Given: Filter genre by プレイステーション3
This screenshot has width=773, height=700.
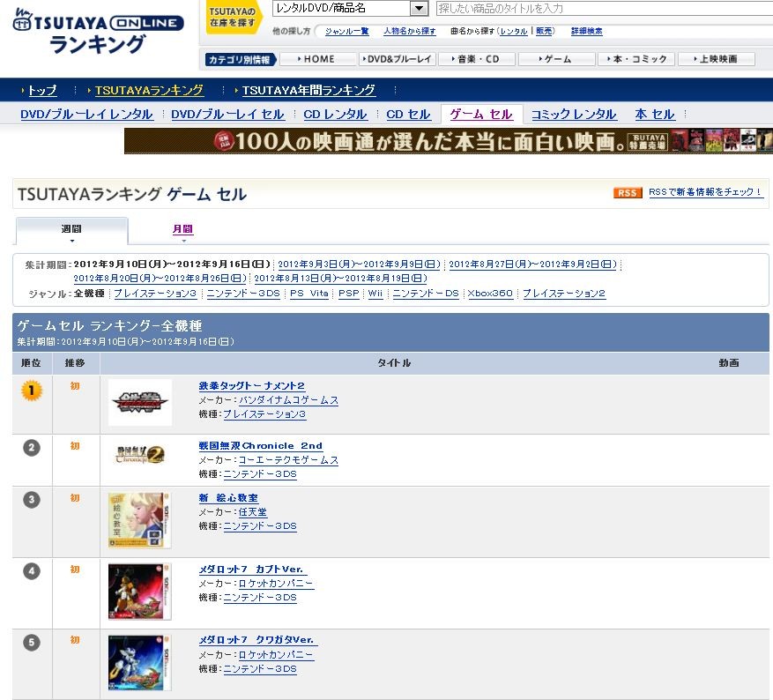Looking at the screenshot, I should coord(155,294).
